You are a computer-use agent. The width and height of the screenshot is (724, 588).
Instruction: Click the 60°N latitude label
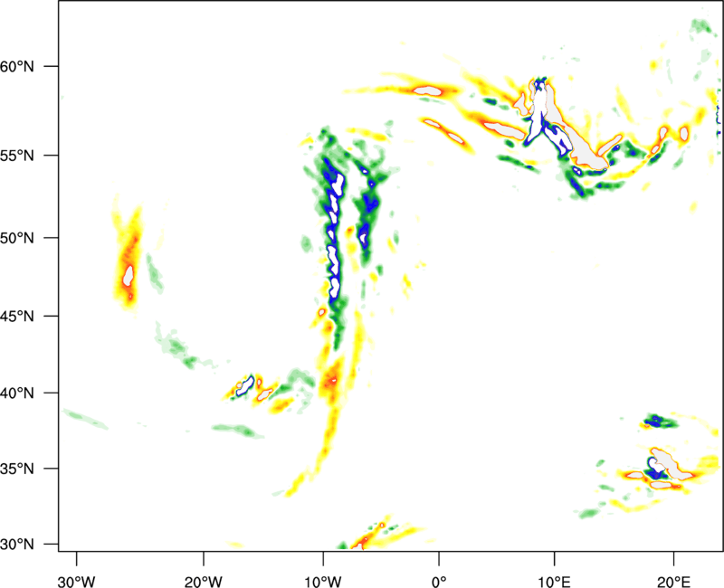17,66
